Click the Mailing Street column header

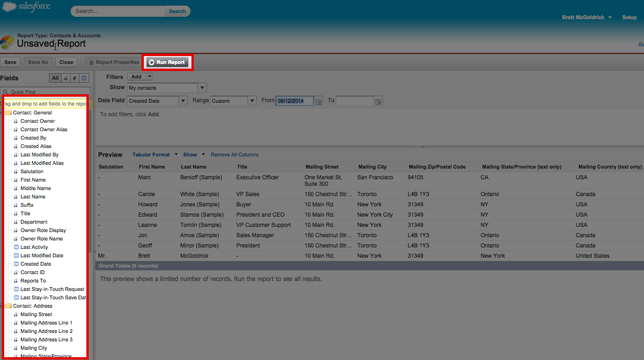tap(328, 167)
